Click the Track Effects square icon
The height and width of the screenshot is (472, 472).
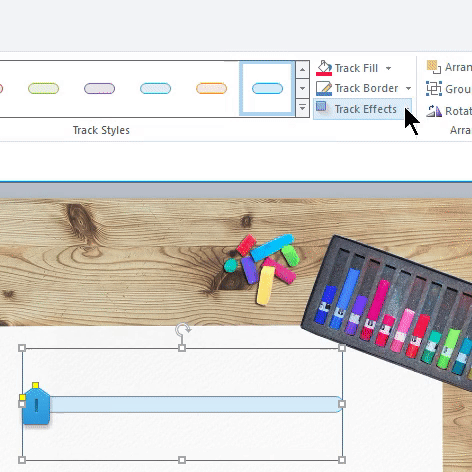[x=321, y=106]
